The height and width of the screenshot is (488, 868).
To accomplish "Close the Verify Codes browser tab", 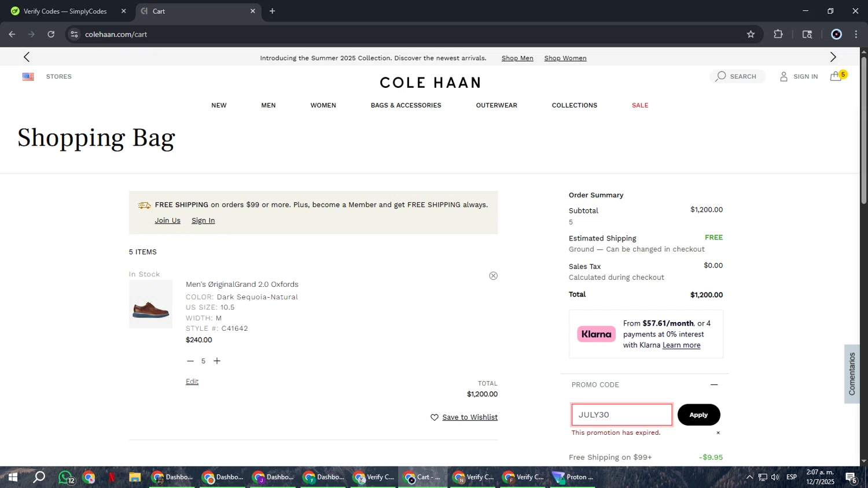I will 123,11.
